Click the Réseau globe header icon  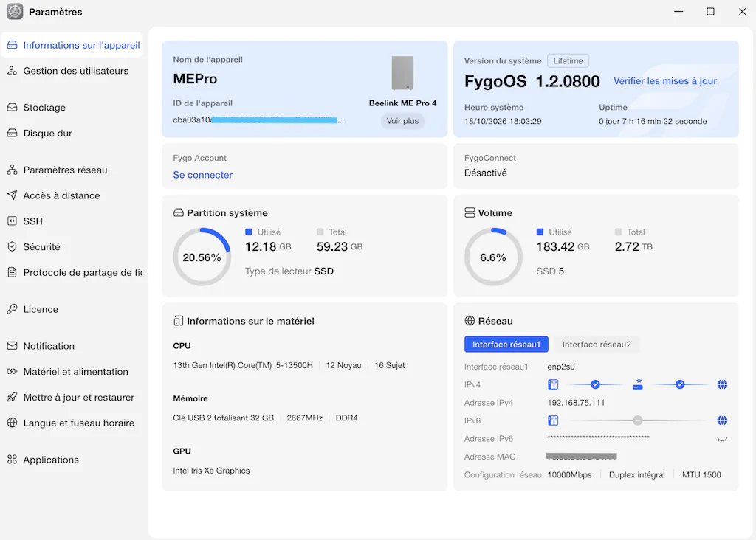click(x=470, y=321)
